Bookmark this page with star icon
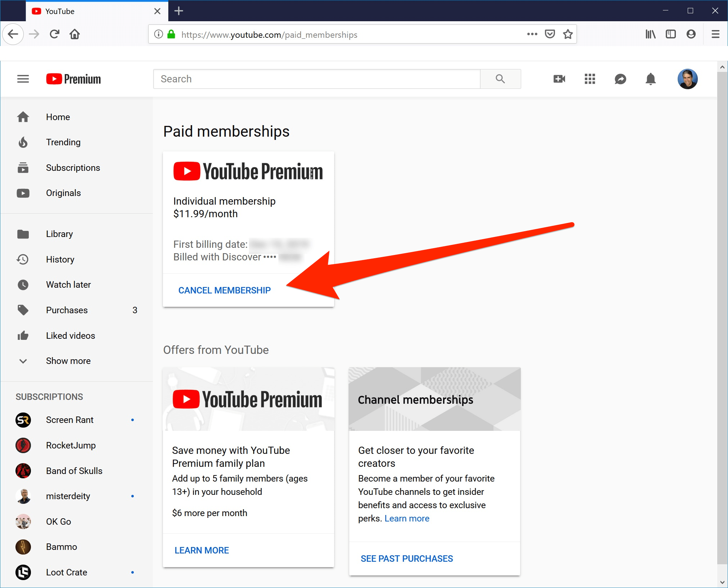728x588 pixels. [x=568, y=34]
